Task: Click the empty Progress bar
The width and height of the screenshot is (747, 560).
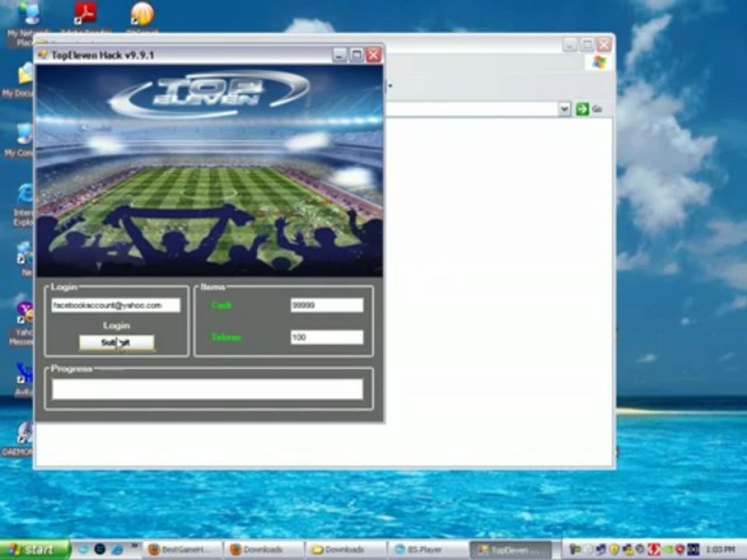Action: point(207,389)
